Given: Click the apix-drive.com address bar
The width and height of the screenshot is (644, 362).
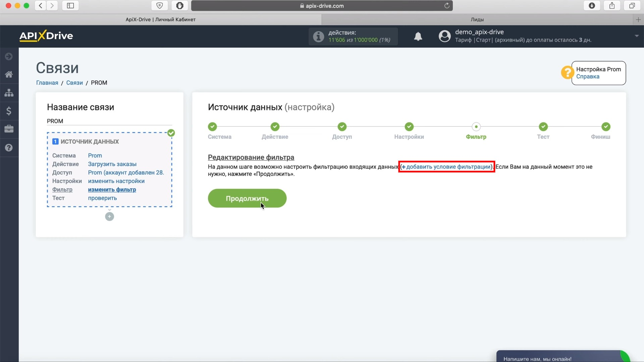Looking at the screenshot, I should [x=322, y=6].
